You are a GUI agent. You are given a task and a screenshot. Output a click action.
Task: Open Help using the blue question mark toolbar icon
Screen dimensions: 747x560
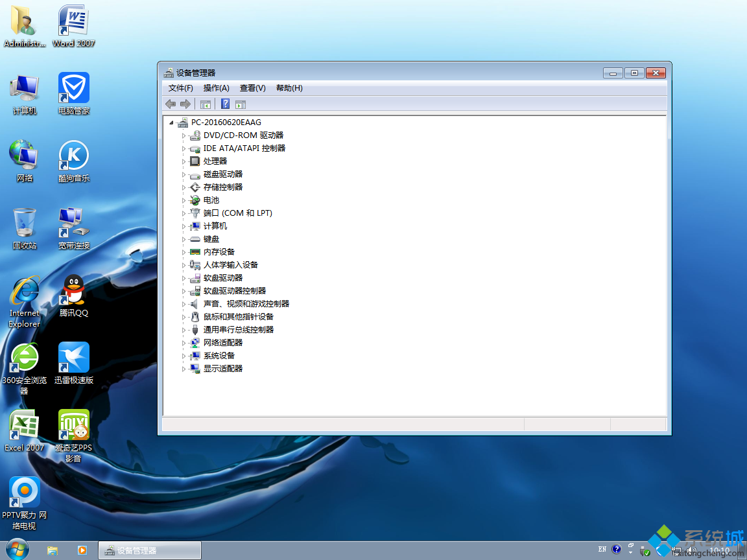tap(224, 104)
